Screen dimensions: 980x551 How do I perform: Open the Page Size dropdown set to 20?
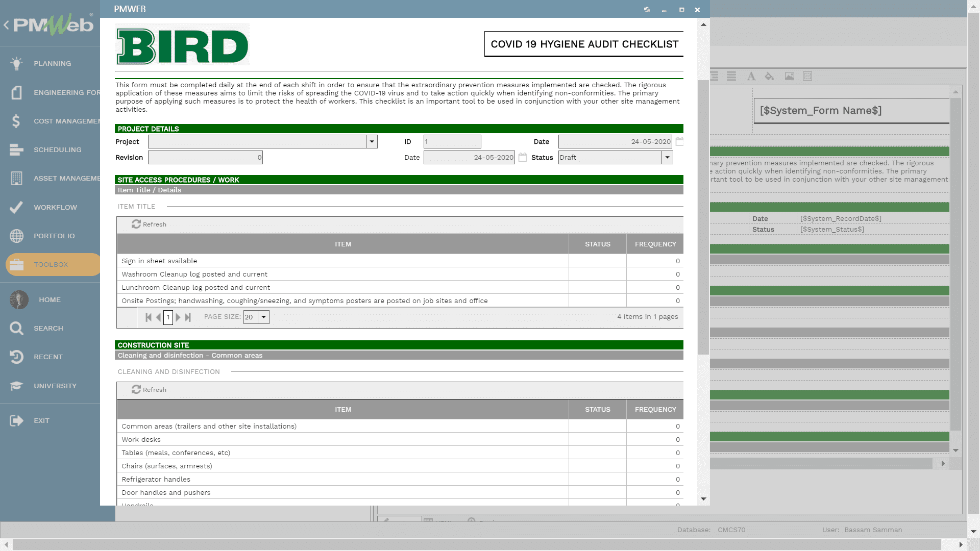tap(263, 317)
